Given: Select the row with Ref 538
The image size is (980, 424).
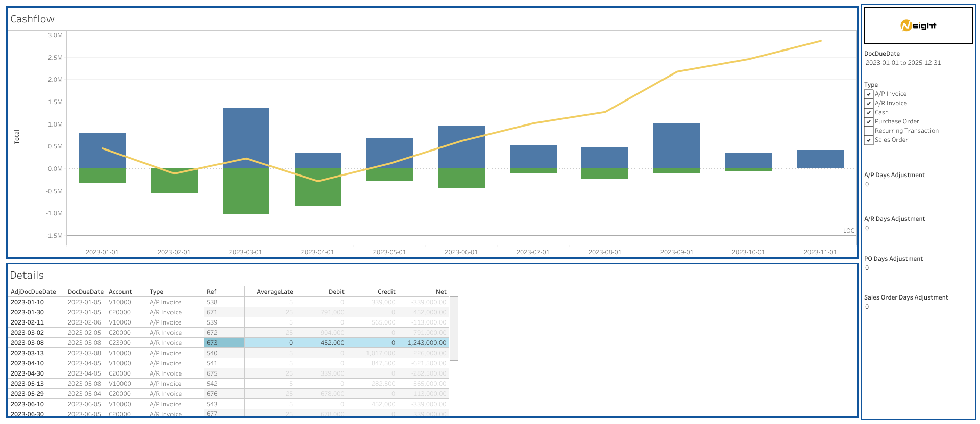Looking at the screenshot, I should coord(212,302).
